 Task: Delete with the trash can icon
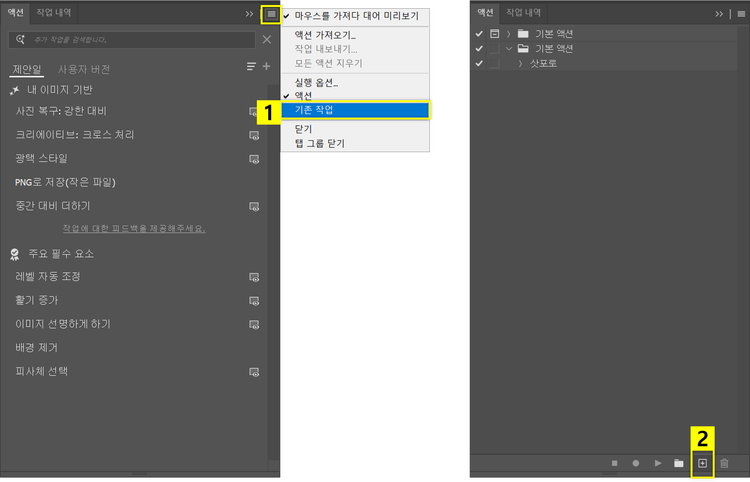(724, 463)
